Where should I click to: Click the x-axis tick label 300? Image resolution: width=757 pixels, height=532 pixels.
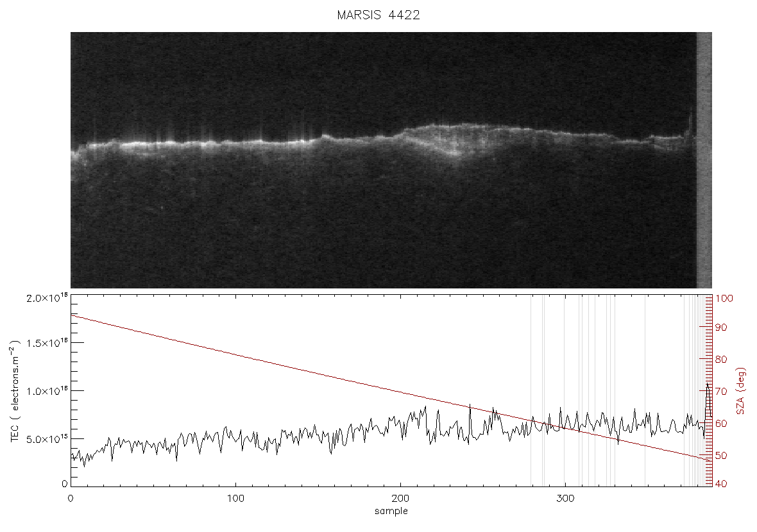coord(565,498)
